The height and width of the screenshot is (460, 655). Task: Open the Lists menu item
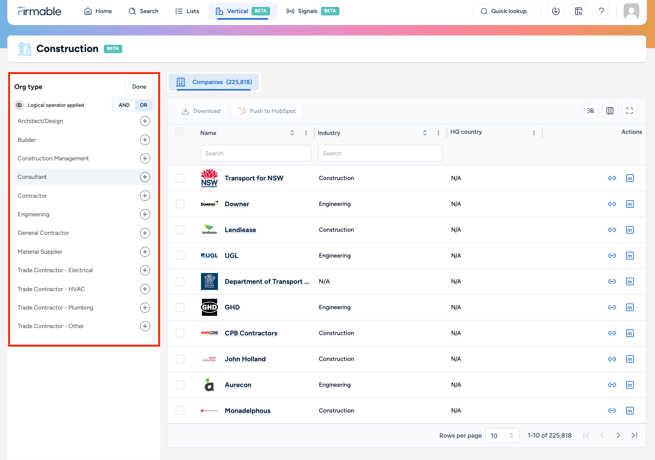187,11
